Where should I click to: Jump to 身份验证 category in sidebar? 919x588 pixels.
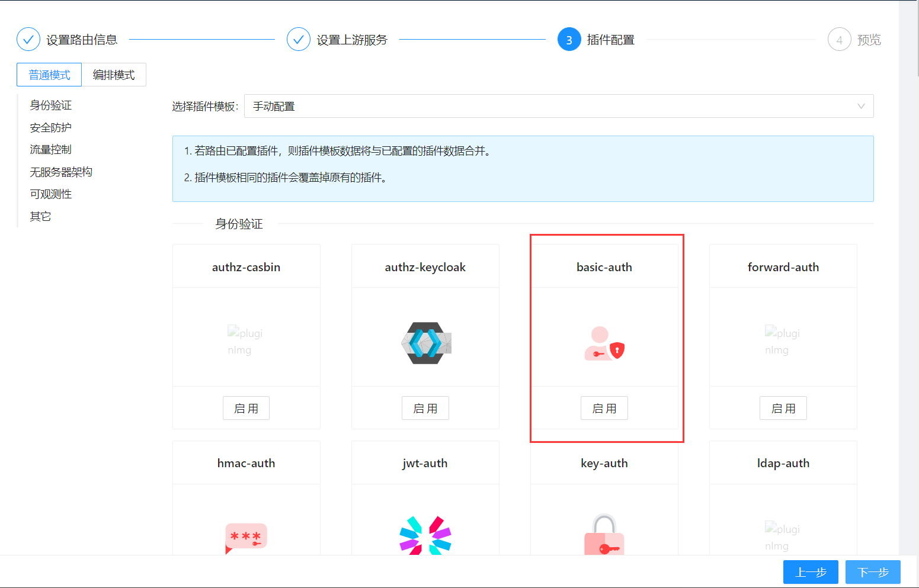pyautogui.click(x=51, y=105)
